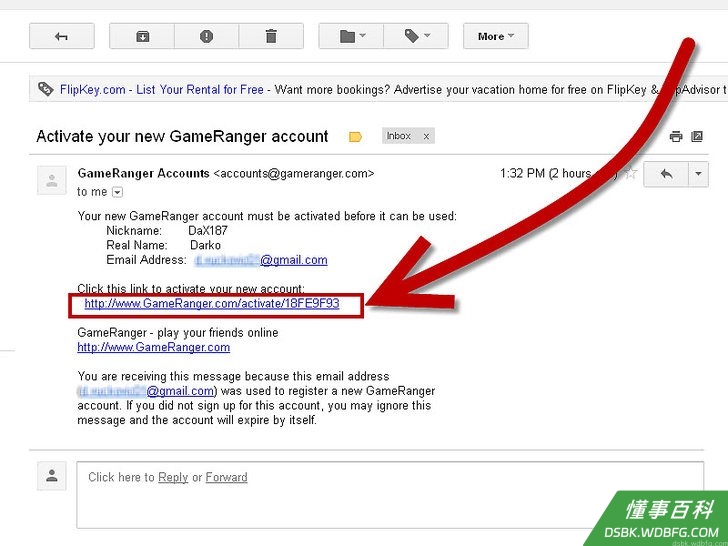Open email in new window icon
This screenshot has width=728, height=546.
697,136
